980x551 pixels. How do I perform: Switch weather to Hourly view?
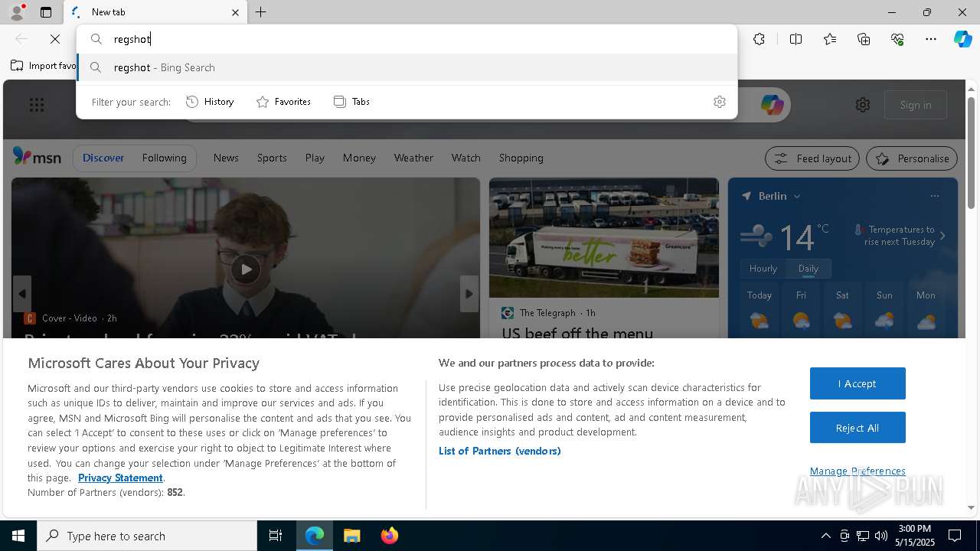pos(763,269)
